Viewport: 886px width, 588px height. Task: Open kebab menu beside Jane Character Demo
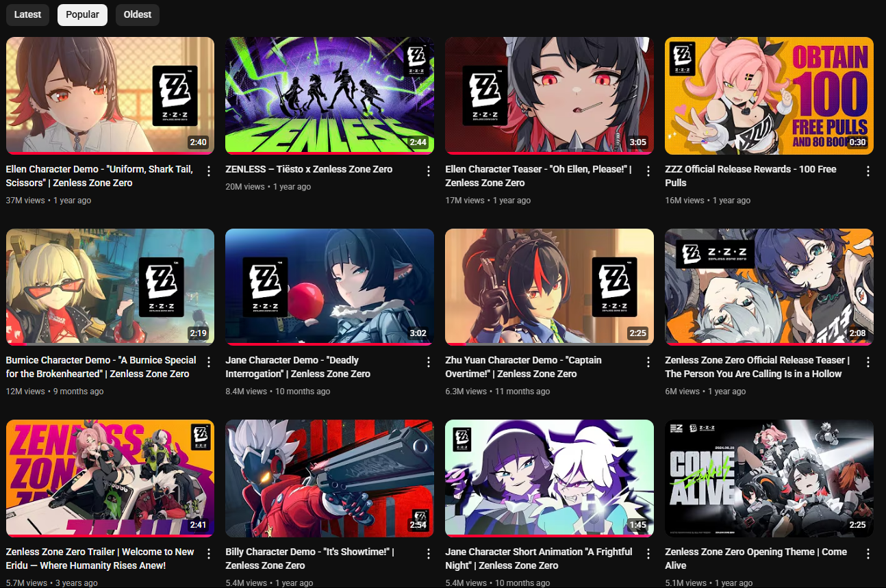click(429, 362)
